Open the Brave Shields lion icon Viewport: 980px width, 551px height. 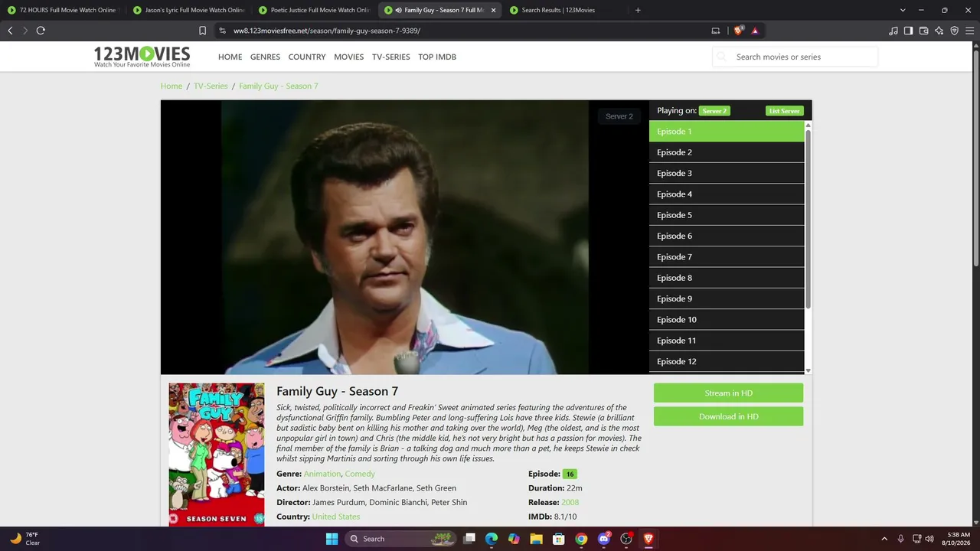[x=738, y=31]
